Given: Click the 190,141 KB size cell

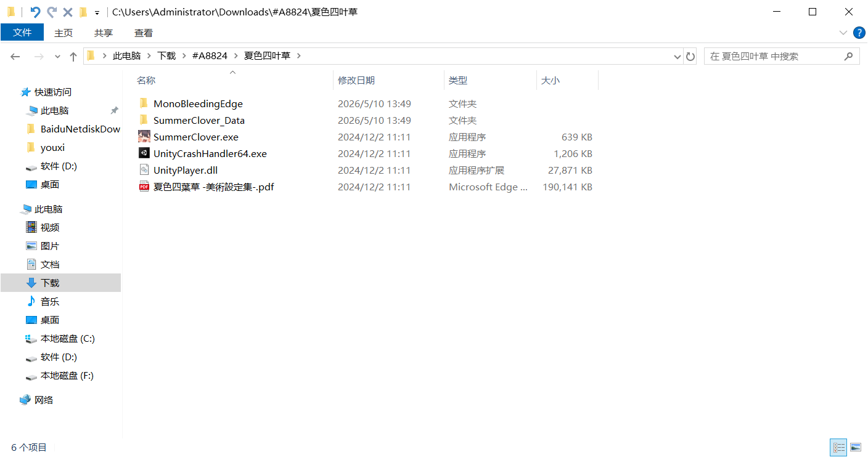Looking at the screenshot, I should (567, 187).
